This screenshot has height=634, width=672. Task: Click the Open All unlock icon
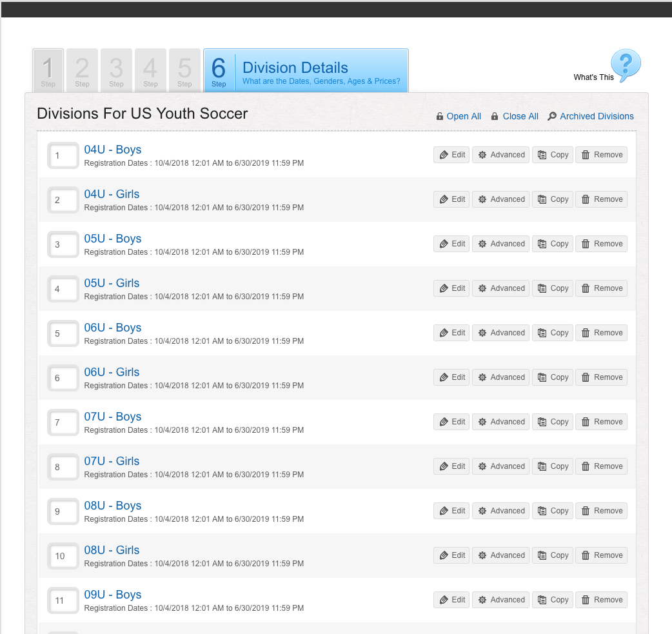click(x=439, y=116)
